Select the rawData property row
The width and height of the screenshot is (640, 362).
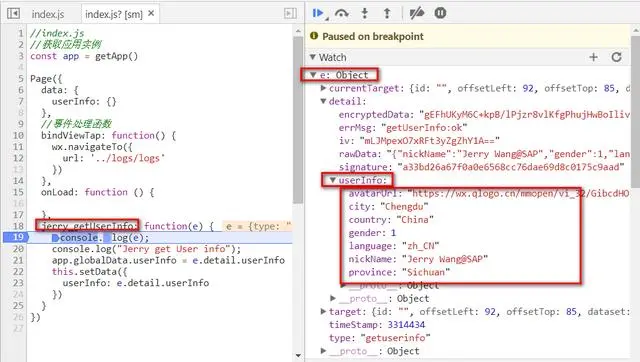tap(484, 154)
